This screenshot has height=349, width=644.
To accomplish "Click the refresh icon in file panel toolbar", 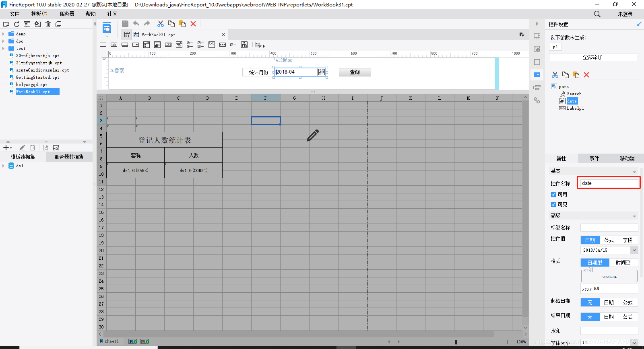I will click(17, 24).
